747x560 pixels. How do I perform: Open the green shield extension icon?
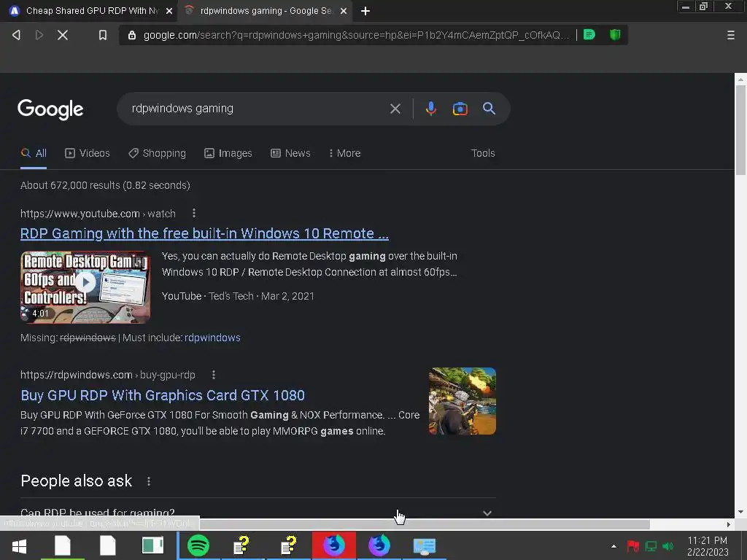[615, 35]
